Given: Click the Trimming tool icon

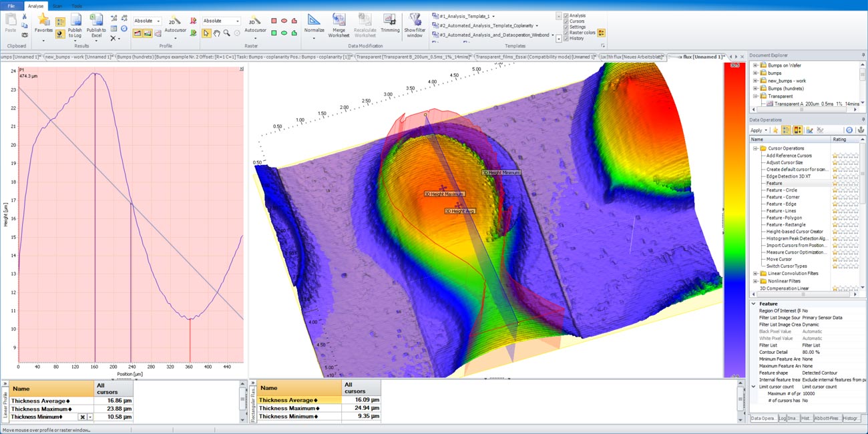Looking at the screenshot, I should point(390,20).
